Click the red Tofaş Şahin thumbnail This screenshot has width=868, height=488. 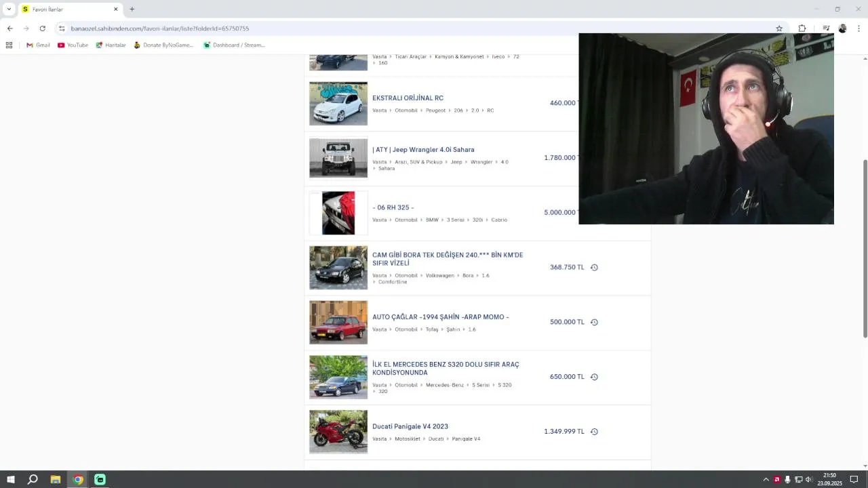pos(338,323)
